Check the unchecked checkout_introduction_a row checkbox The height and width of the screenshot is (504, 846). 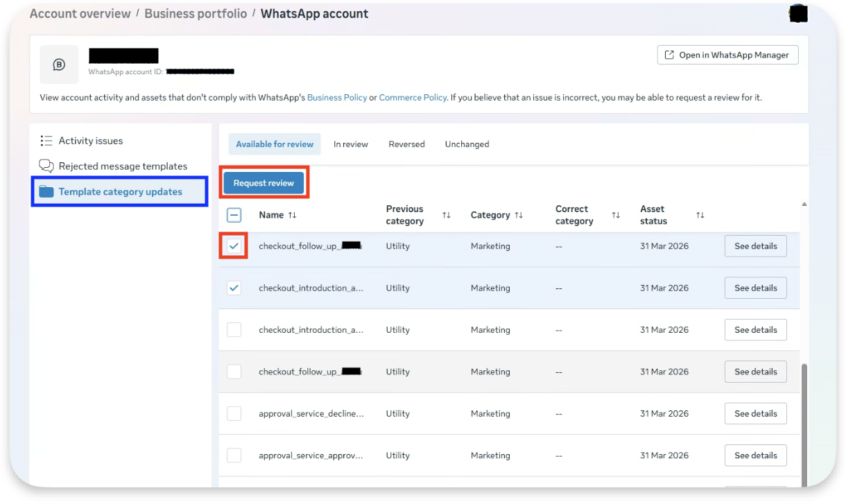(x=234, y=330)
